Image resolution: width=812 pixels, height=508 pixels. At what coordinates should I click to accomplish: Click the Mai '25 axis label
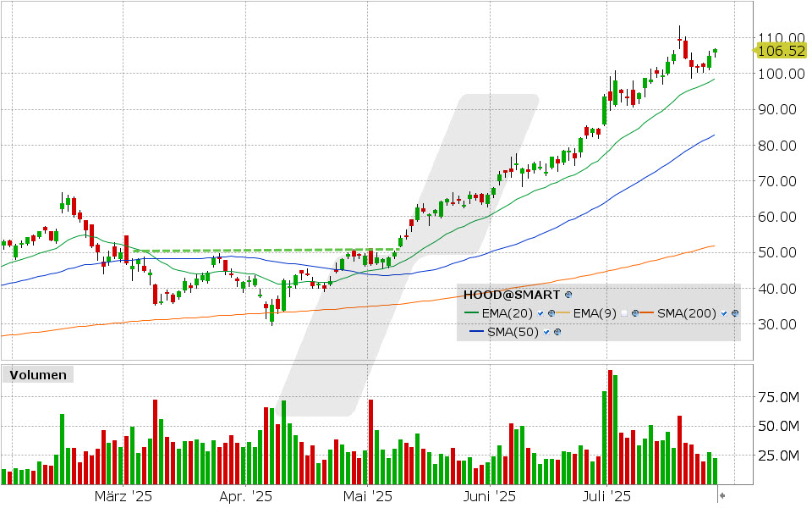367,497
